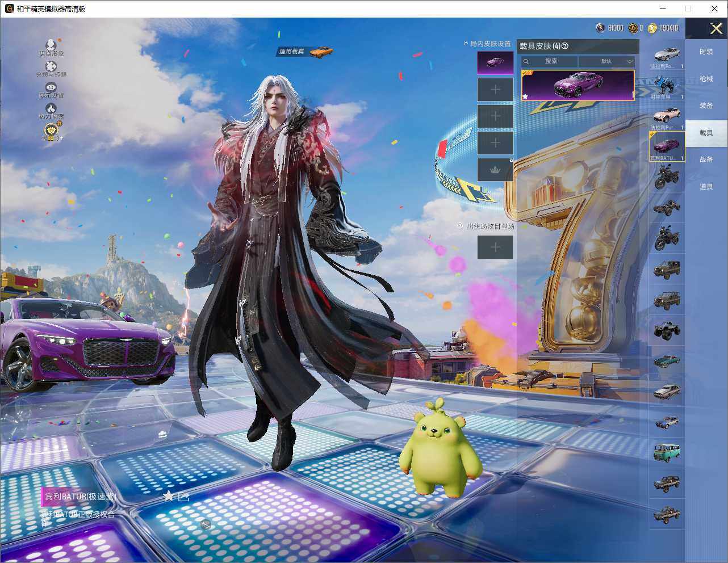The width and height of the screenshot is (728, 563).
Task: Switch to the 战备 tab
Action: tap(706, 159)
